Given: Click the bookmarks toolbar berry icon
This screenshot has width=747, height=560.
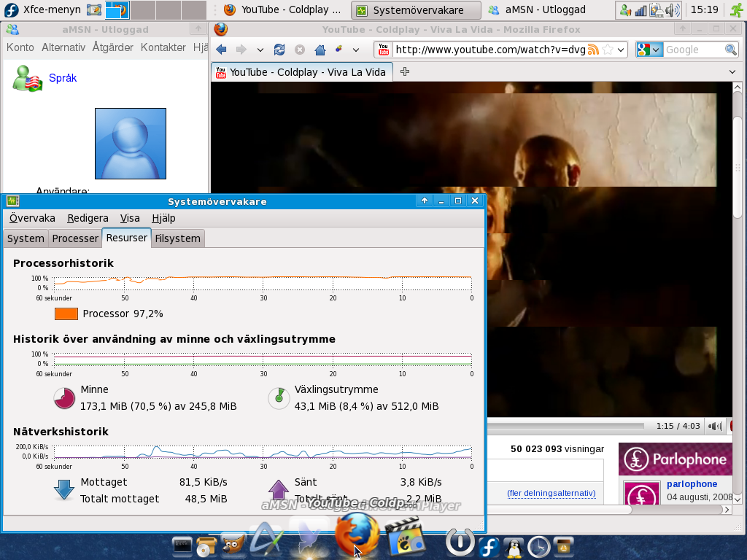Looking at the screenshot, I should [339, 49].
